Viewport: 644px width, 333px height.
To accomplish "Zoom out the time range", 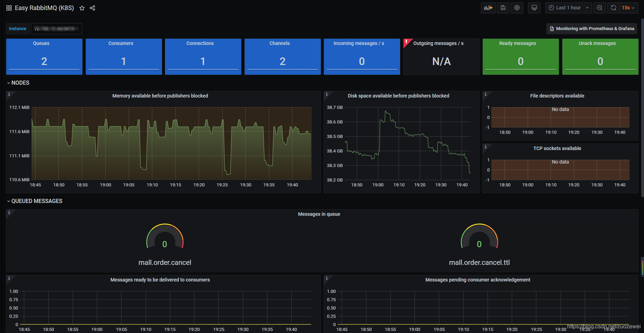I will pyautogui.click(x=600, y=8).
